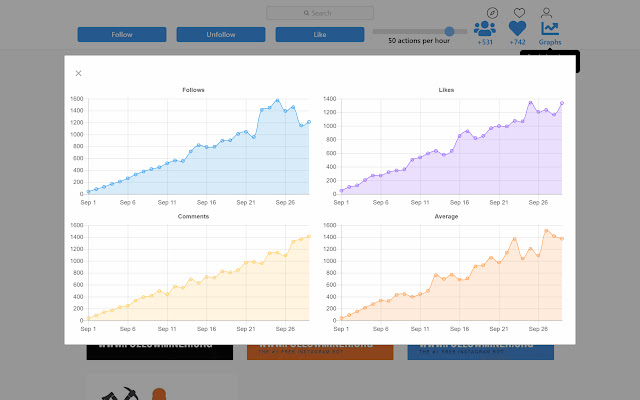Click the Follows chart title
Viewport: 640px width, 400px height.
pyautogui.click(x=193, y=90)
